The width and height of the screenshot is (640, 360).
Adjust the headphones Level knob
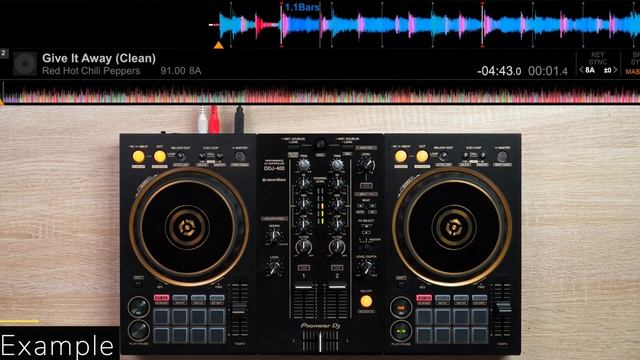[274, 268]
